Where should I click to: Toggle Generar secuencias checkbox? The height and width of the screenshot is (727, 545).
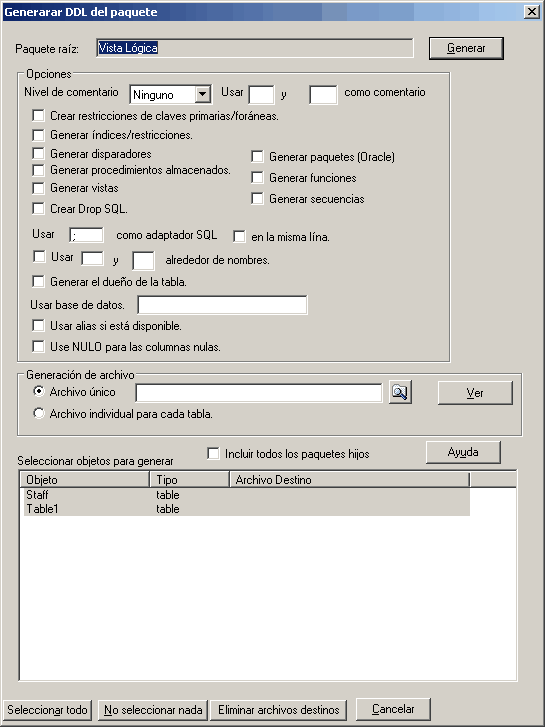coord(257,198)
